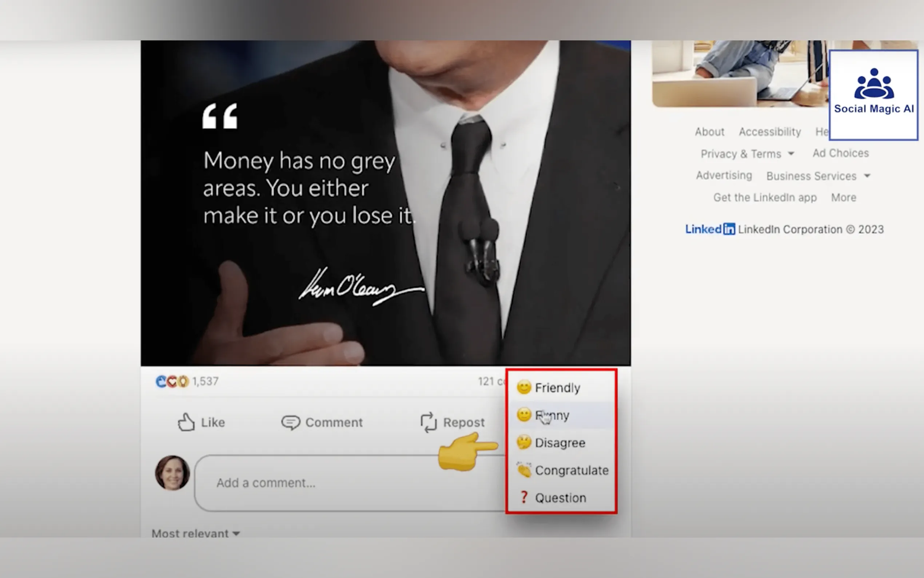The image size is (924, 578).
Task: Expand the Most relevant sort dropdown
Action: click(196, 533)
